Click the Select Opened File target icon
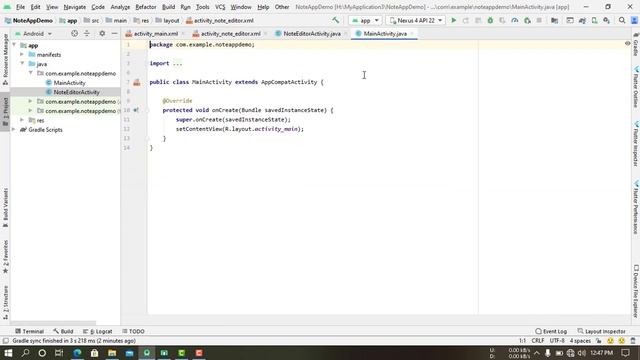The width and height of the screenshot is (640, 360). [74, 33]
